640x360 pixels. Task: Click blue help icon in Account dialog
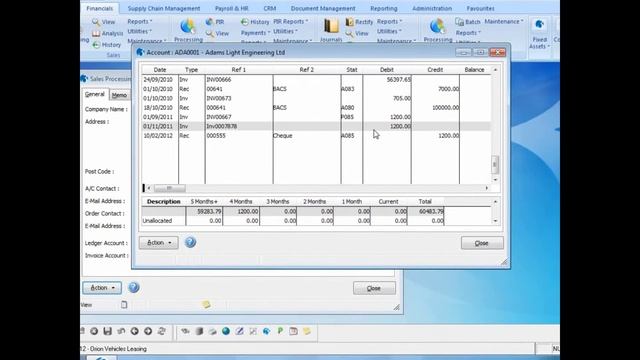tap(190, 242)
